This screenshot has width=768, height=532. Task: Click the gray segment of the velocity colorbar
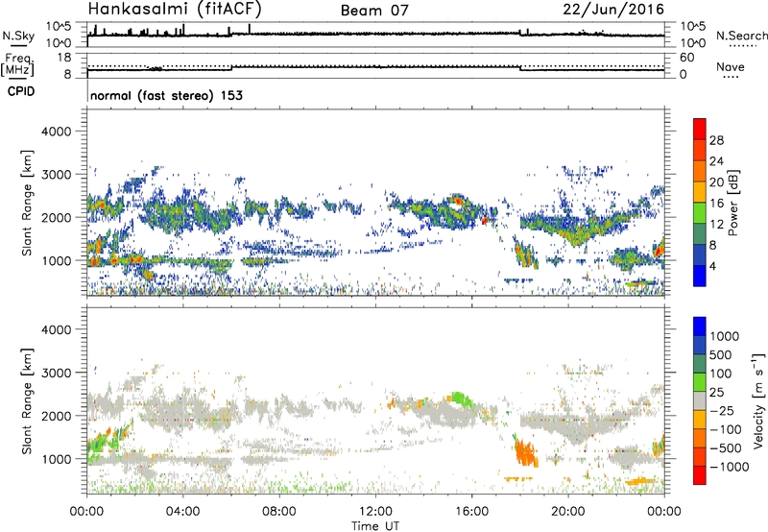tap(700, 400)
